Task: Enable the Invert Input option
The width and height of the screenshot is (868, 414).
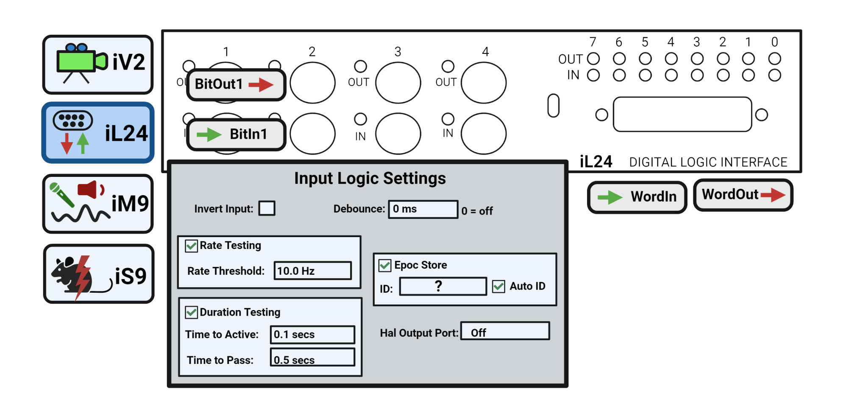Action: (267, 208)
